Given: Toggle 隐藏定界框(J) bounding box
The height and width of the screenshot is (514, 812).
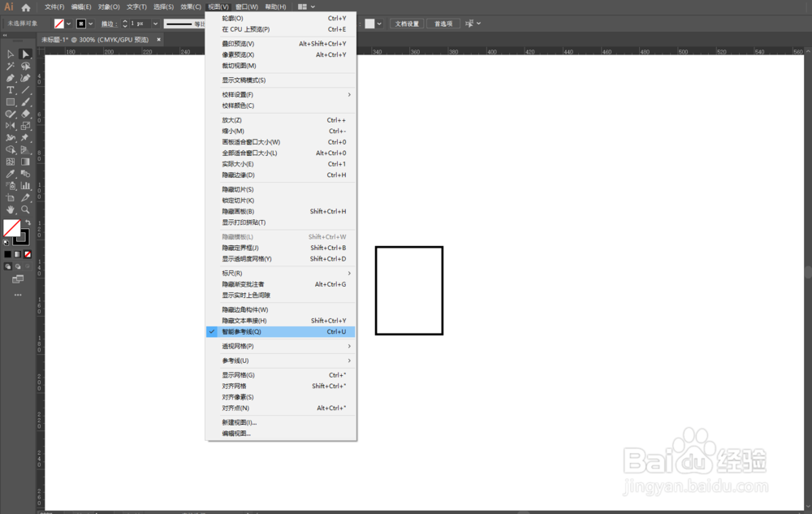Looking at the screenshot, I should (280, 248).
